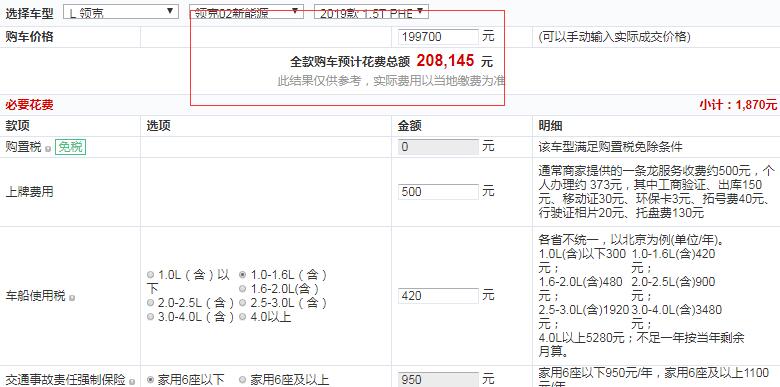Click the 明细 column header
Screen dimensions: 780x387
(x=550, y=126)
